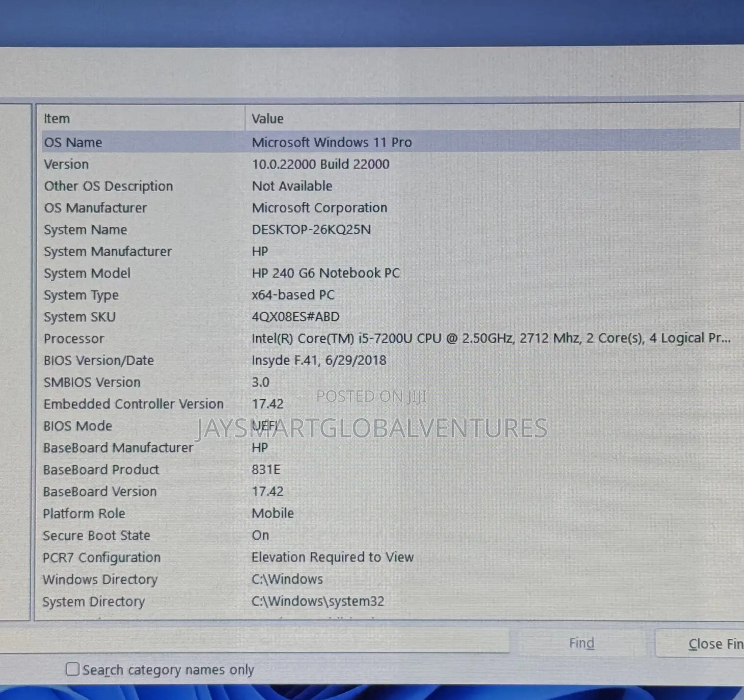The height and width of the screenshot is (700, 744).
Task: Select the System Type row
Action: click(391, 295)
